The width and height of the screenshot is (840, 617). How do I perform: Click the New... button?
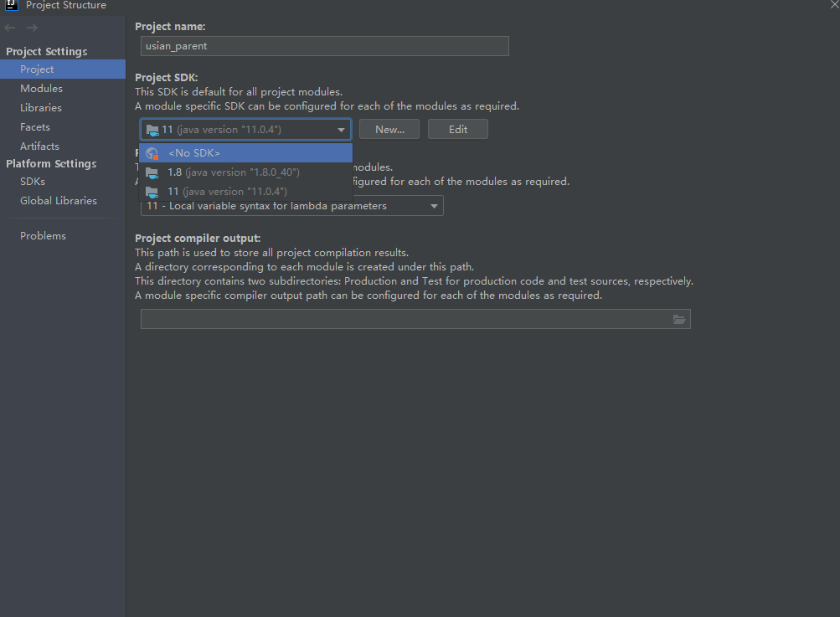pos(389,129)
